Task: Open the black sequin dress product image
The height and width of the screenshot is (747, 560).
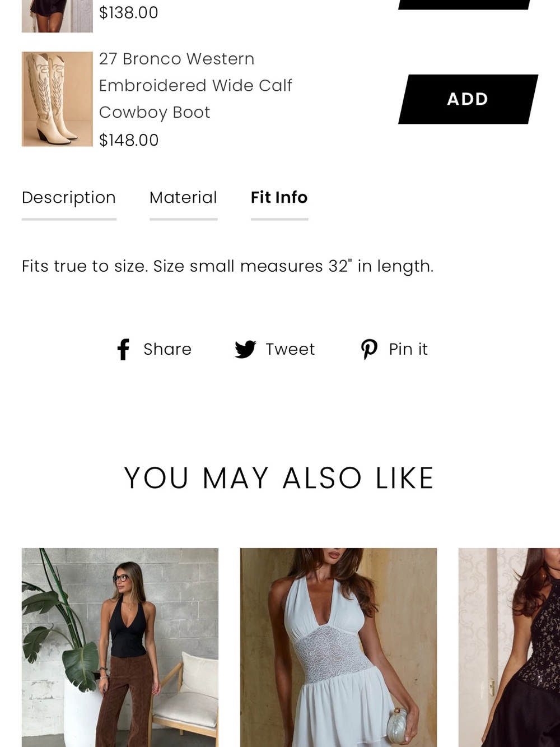Action: (x=509, y=647)
